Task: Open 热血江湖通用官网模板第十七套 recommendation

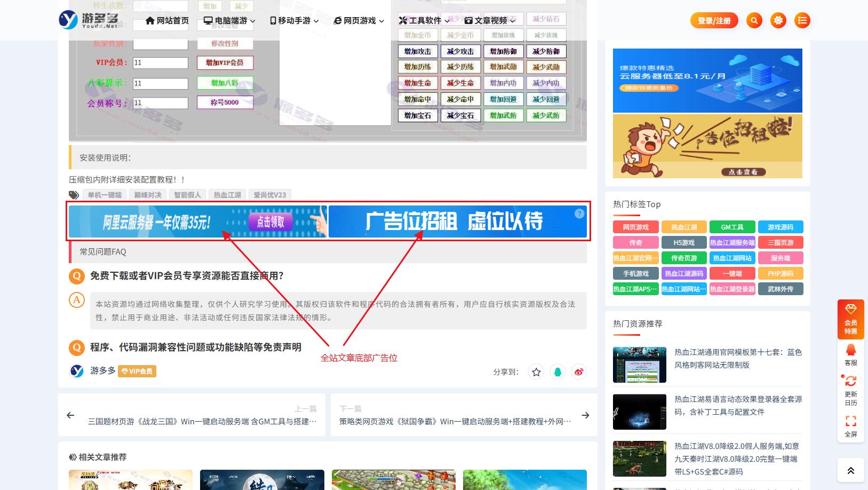Action: (x=738, y=359)
